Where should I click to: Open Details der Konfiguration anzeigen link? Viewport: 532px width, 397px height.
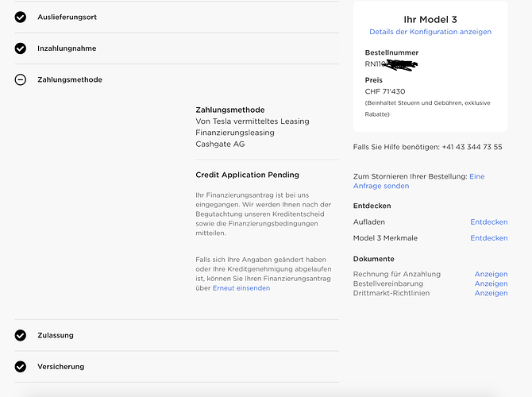click(430, 32)
